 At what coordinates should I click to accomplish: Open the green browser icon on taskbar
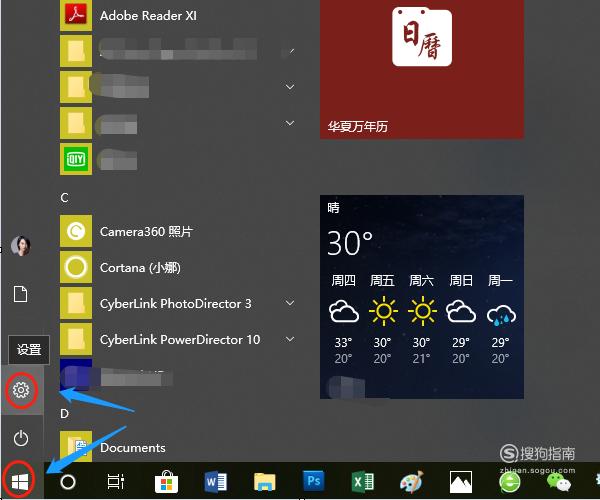coord(510,482)
